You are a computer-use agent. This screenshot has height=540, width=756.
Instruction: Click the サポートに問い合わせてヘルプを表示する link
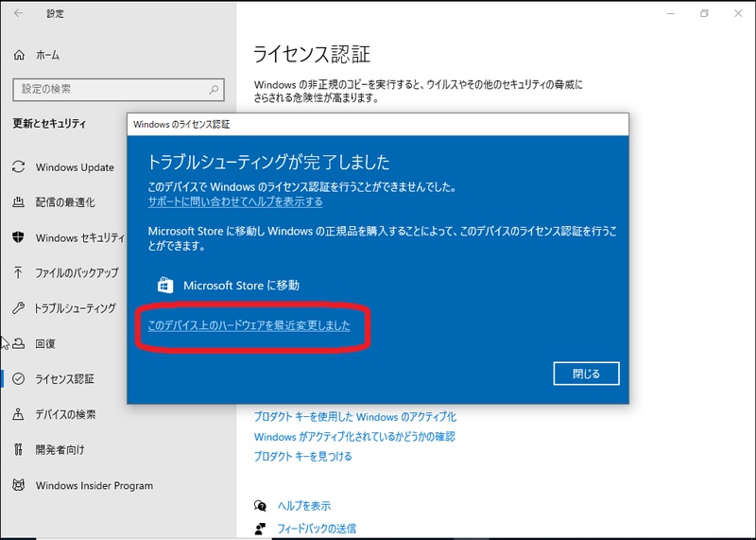(235, 201)
